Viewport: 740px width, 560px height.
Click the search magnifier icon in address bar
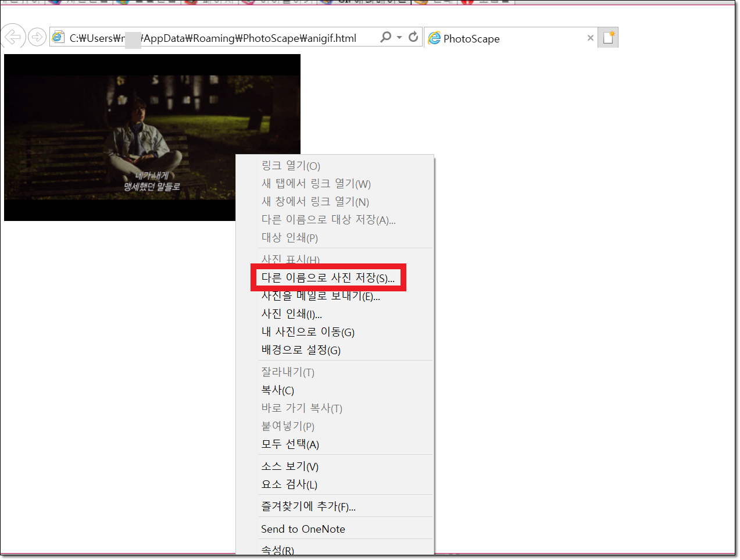tap(385, 37)
